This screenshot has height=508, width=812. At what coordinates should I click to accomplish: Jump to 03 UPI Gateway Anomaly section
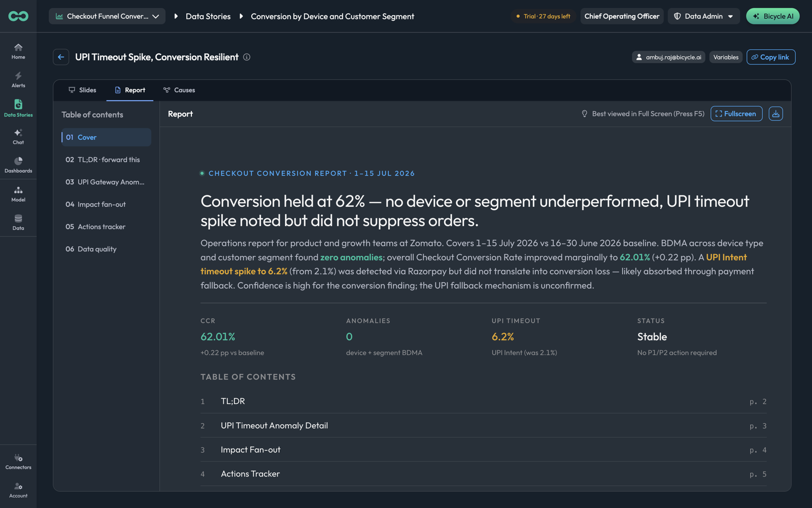106,182
